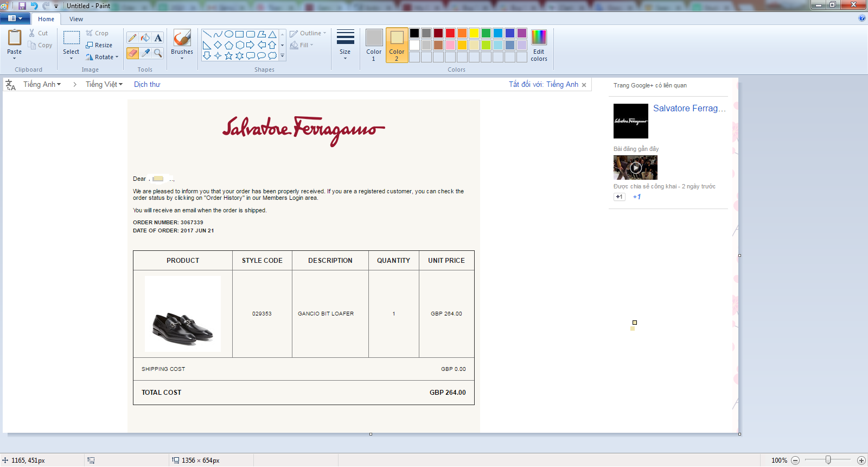This screenshot has height=467, width=868.
Task: Click the Crop tool
Action: coord(98,33)
